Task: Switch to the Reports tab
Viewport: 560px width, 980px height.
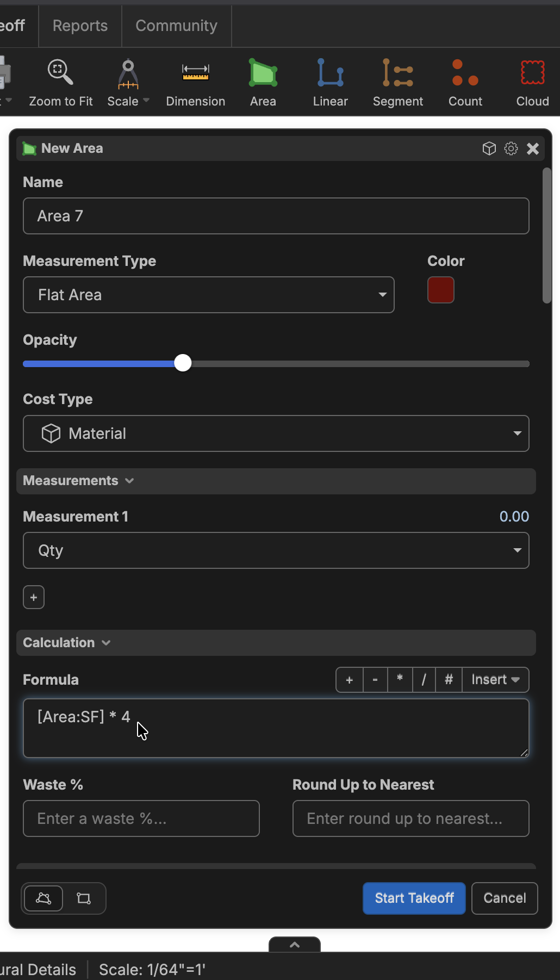Action: coord(80,26)
